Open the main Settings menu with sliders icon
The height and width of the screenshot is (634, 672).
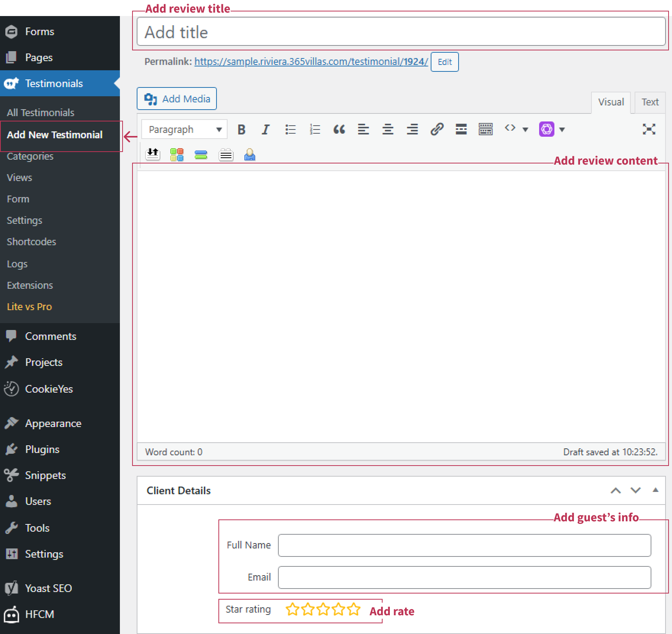60,554
